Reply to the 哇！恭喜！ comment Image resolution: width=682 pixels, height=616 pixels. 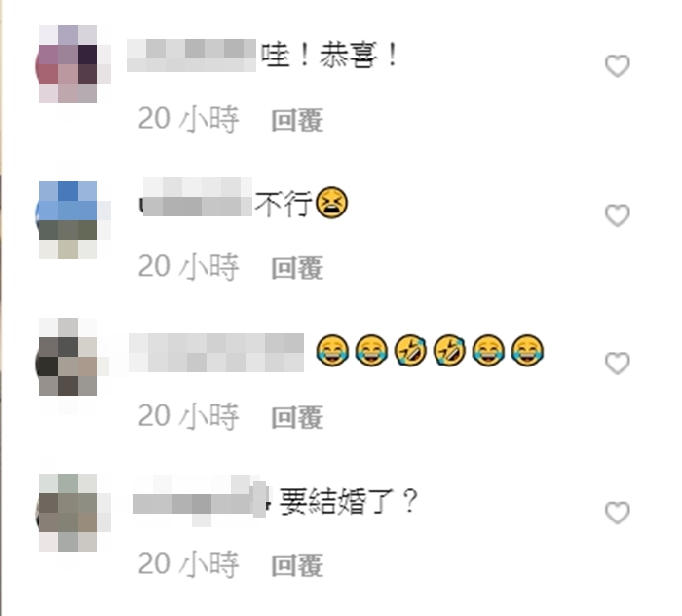tap(297, 120)
